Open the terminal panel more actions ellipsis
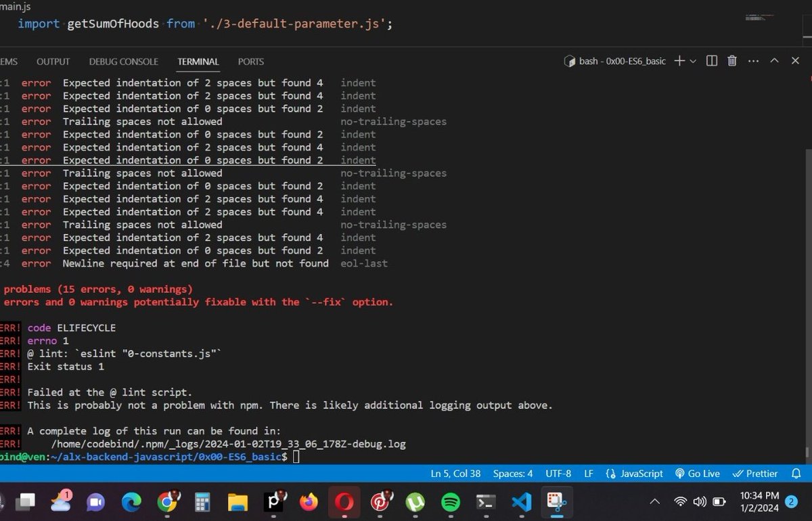This screenshot has height=521, width=812. point(754,61)
